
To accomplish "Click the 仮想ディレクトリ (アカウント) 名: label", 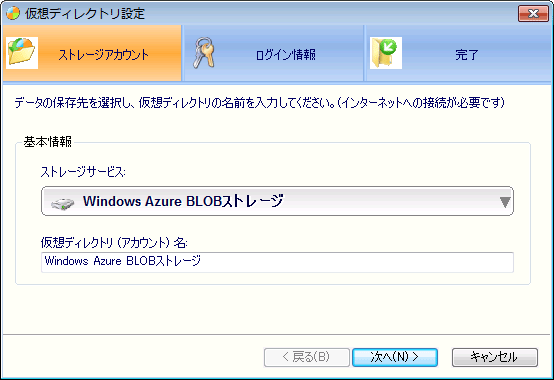I will pyautogui.click(x=114, y=243).
